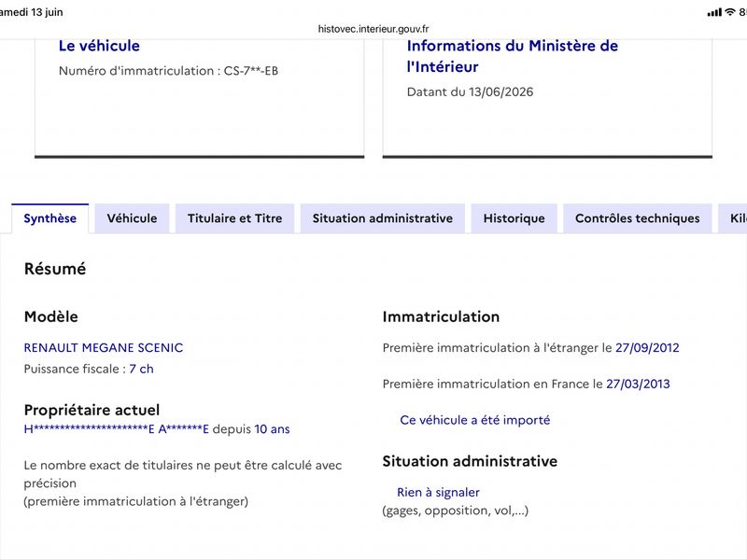747x560 pixels.
Task: Click the foreign registration date 27/09/2012
Action: click(647, 347)
